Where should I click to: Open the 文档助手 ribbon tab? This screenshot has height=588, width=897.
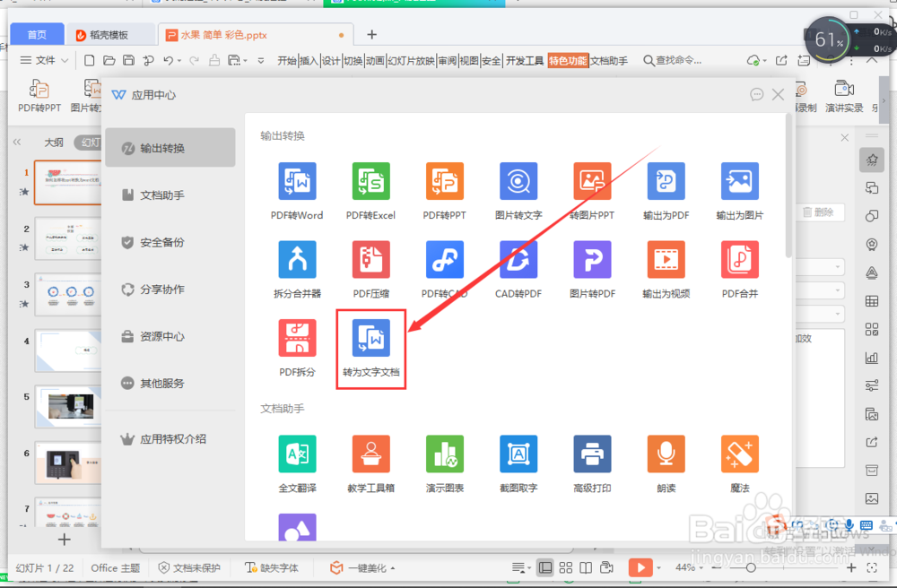(x=609, y=61)
